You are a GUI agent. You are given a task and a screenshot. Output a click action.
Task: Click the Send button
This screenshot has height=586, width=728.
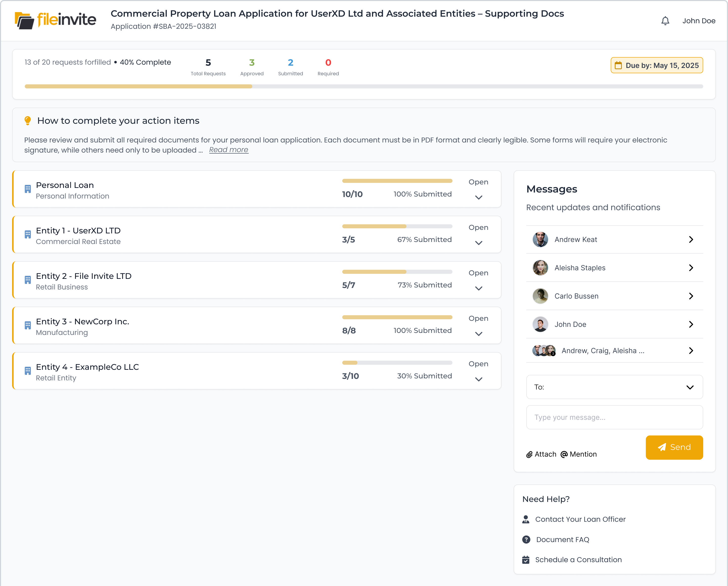tap(674, 447)
